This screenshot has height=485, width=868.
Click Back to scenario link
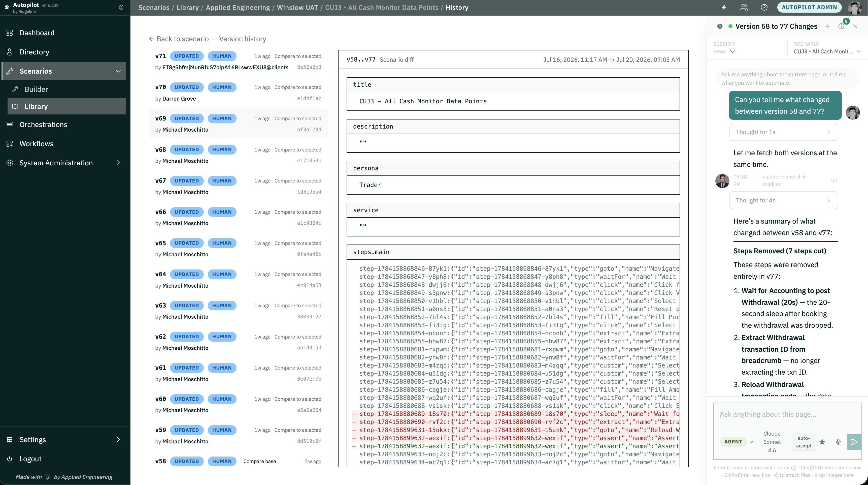179,39
